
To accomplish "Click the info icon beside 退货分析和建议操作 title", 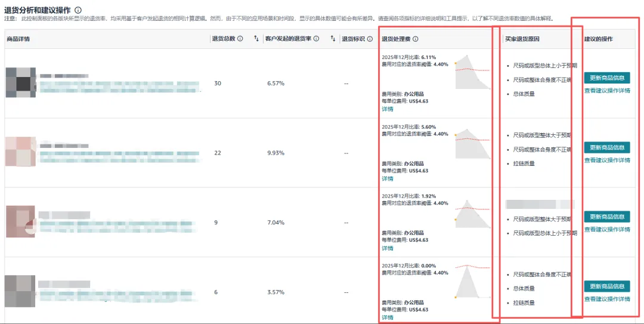I will [x=78, y=10].
